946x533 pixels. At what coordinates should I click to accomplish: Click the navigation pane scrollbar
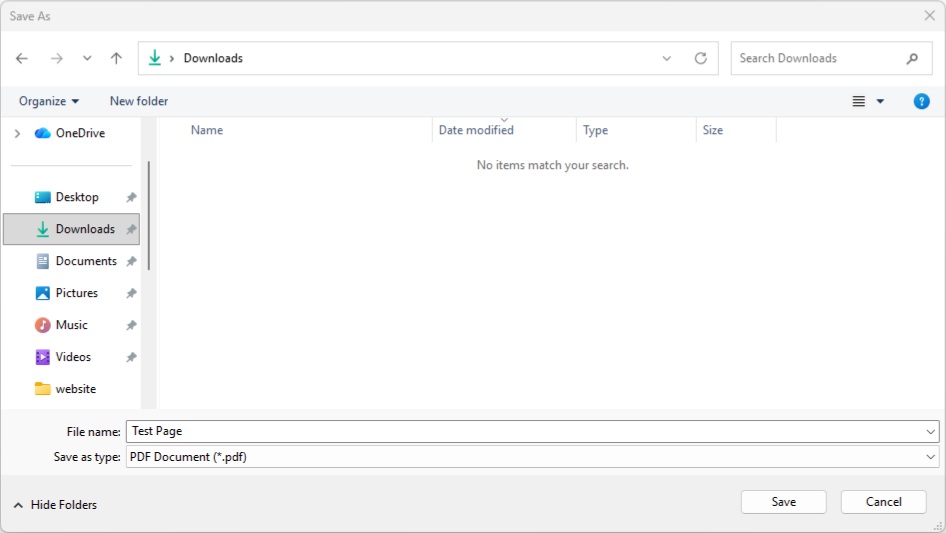point(148,215)
